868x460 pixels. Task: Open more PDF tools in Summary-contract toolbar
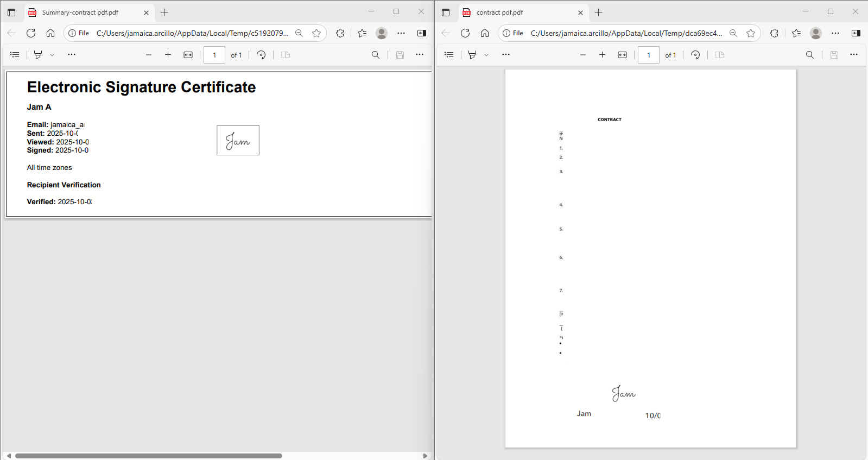tap(72, 55)
